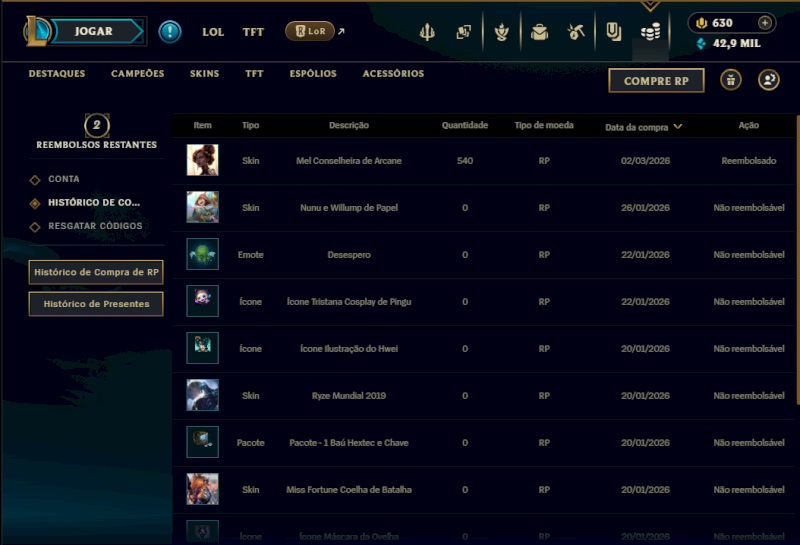Open the collection cards icon
This screenshot has width=800, height=545.
click(463, 32)
